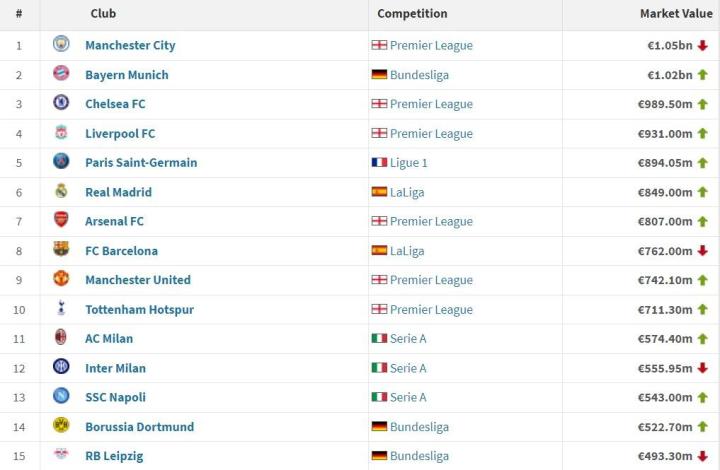Click the Bayern Munich club crest
This screenshot has width=720, height=470.
[x=61, y=73]
